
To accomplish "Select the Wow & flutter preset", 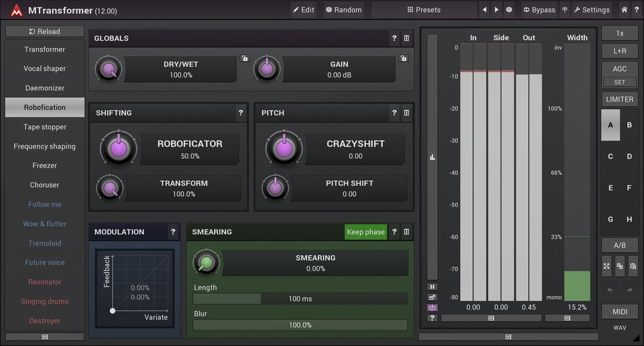I will click(45, 224).
